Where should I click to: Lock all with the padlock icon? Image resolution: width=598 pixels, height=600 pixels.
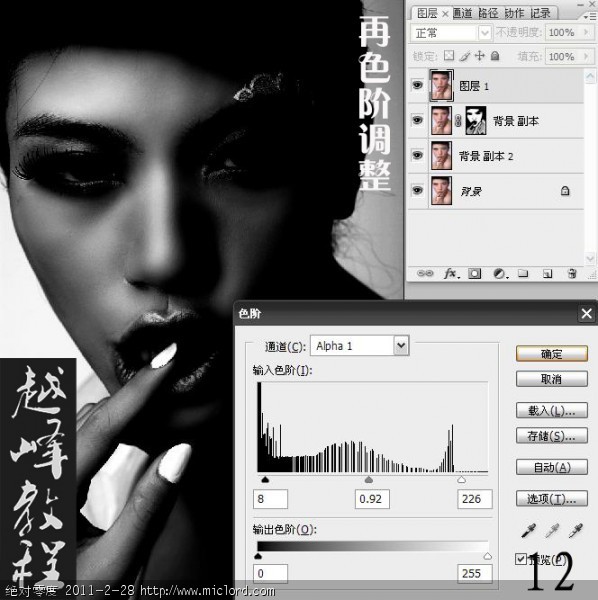(495, 56)
